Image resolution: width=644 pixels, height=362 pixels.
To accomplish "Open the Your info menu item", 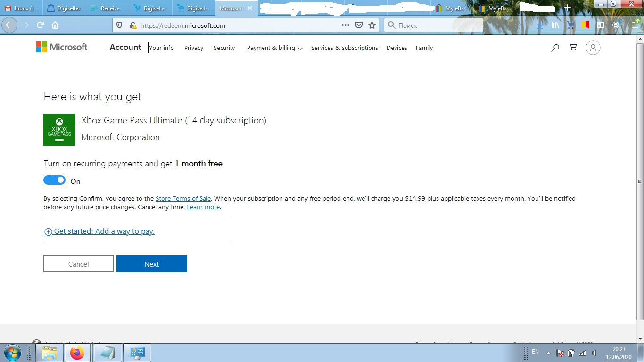I will [x=162, y=48].
